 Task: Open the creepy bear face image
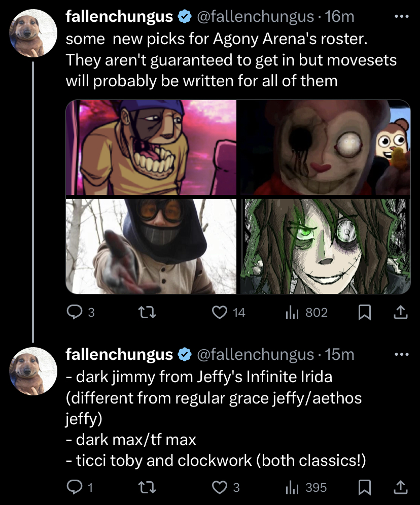325,147
